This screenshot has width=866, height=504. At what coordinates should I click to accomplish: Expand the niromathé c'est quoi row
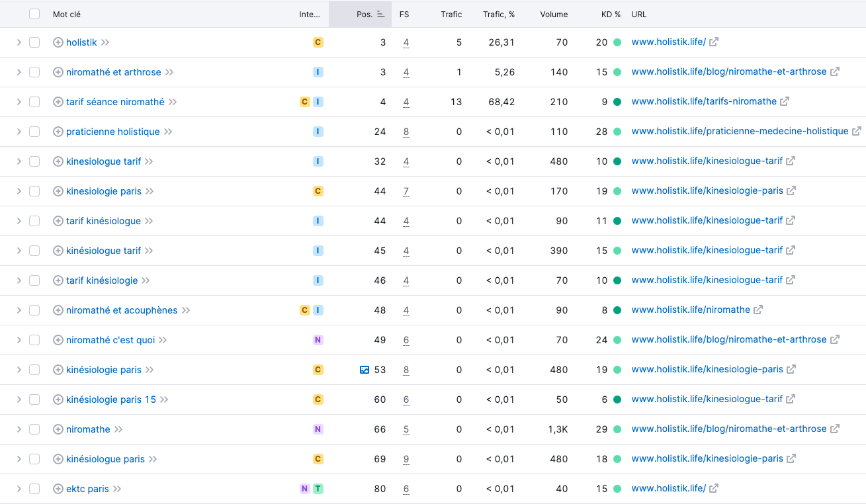(19, 340)
